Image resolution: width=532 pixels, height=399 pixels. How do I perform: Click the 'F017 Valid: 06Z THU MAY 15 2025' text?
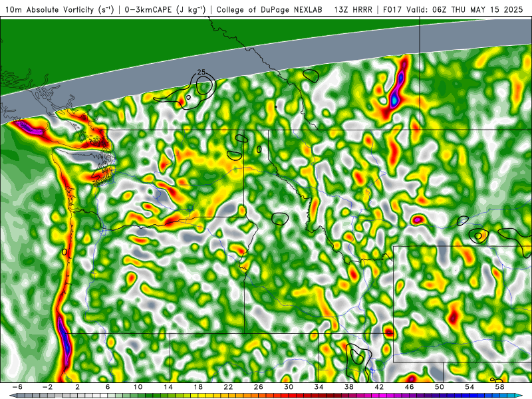[x=453, y=9]
